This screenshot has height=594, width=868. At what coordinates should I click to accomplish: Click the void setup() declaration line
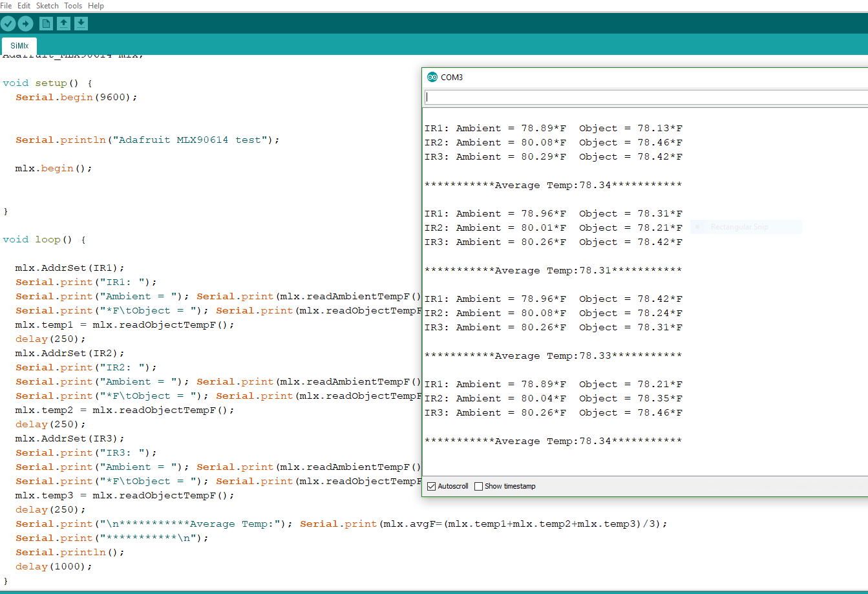coord(48,83)
